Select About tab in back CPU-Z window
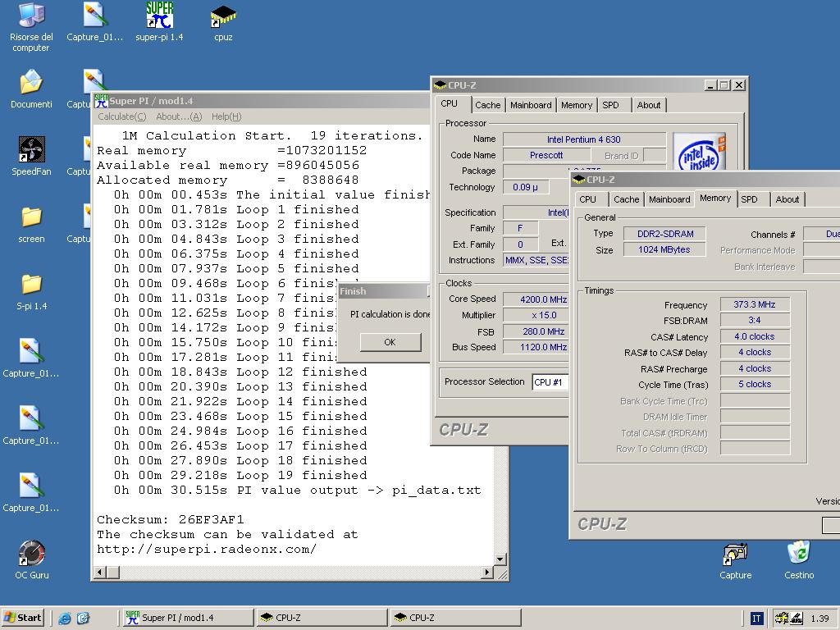Image resolution: width=840 pixels, height=630 pixels. (648, 105)
